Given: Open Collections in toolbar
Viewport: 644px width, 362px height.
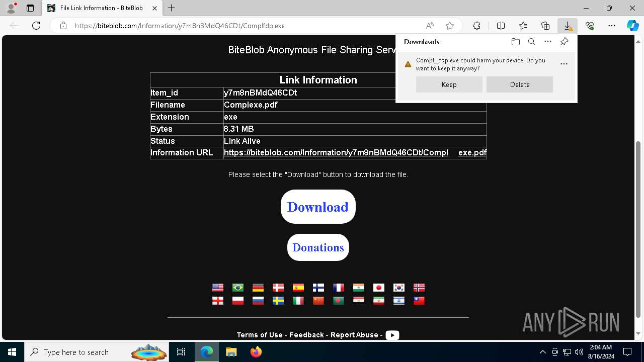Looking at the screenshot, I should (x=545, y=26).
